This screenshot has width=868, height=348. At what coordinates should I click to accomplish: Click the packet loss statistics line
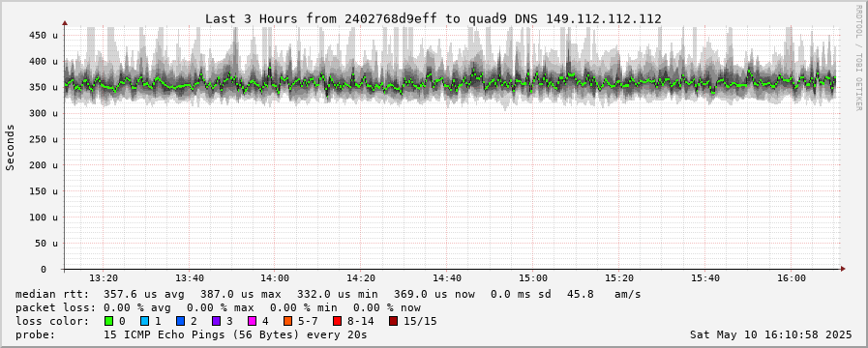tap(218, 307)
